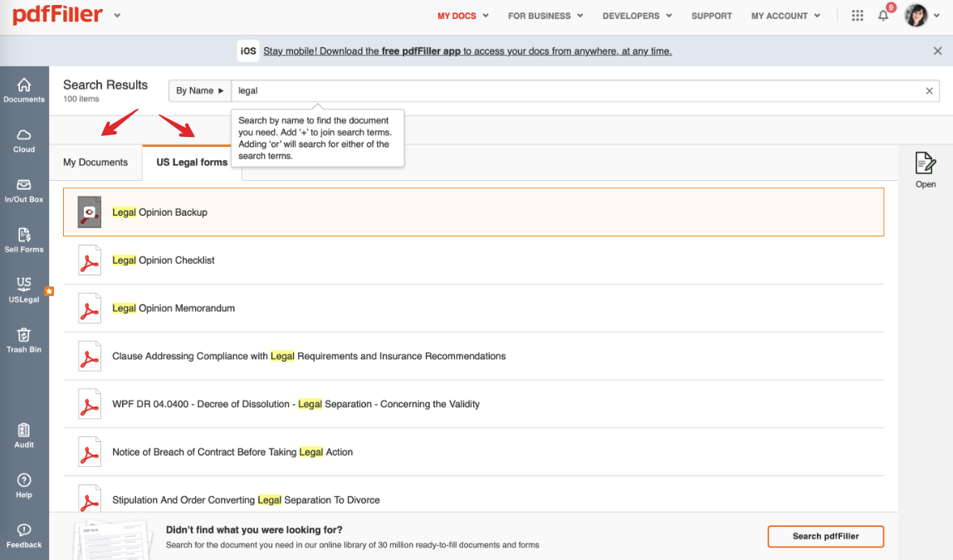
Task: Clear the search field text
Action: (929, 91)
